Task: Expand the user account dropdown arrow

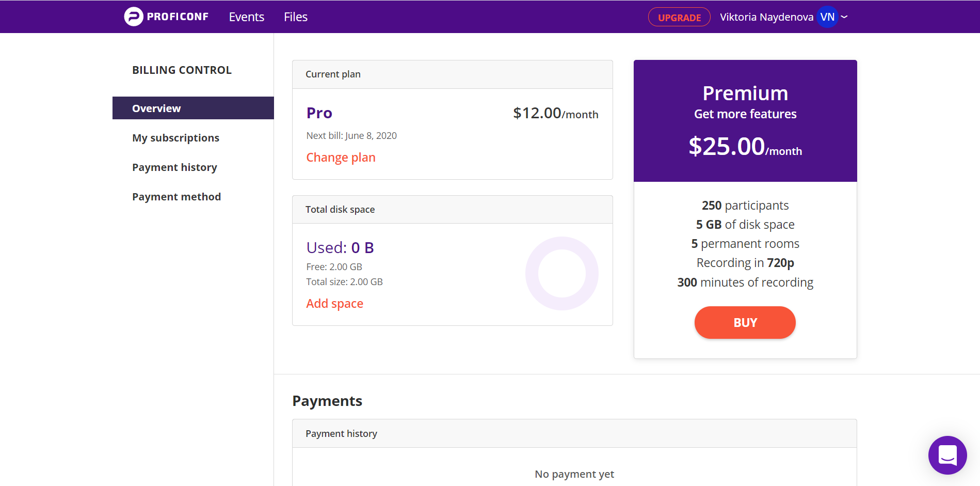Action: [x=844, y=17]
